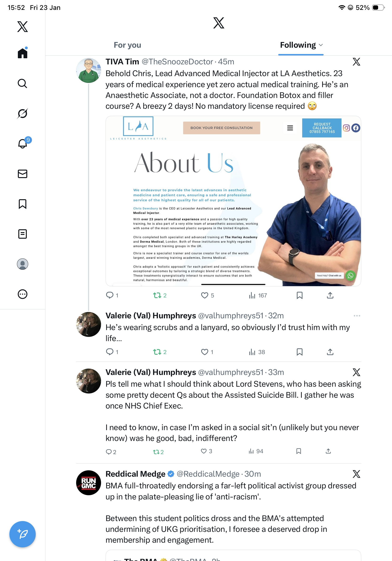
Task: Open Grok icon in the sidebar
Action: [x=23, y=113]
